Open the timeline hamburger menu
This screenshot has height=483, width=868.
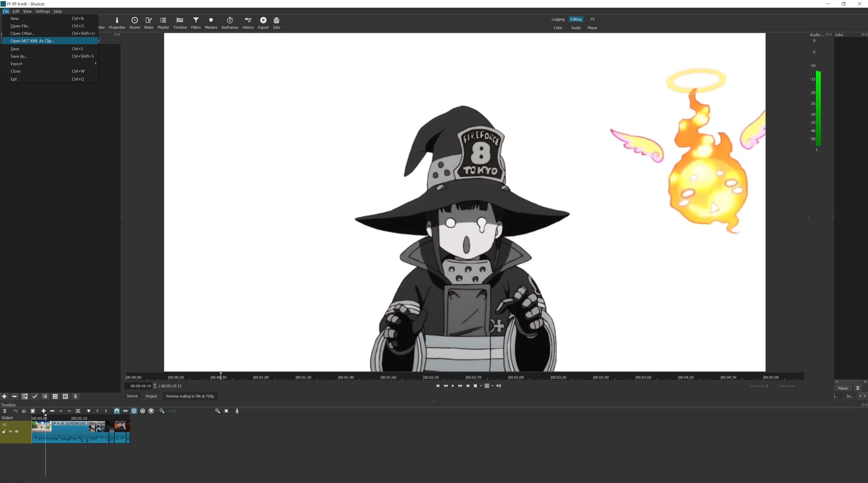point(5,411)
